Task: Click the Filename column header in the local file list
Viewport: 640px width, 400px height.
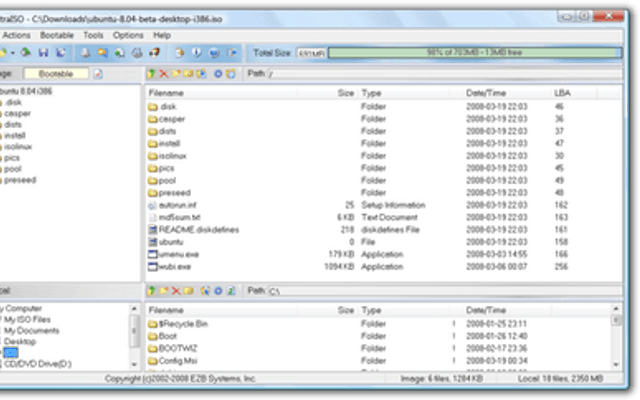Action: (x=221, y=310)
